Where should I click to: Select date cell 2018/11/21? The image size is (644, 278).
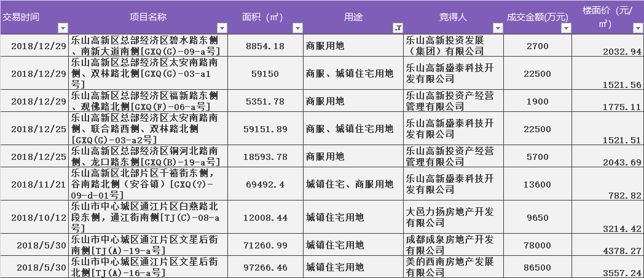[x=34, y=184]
